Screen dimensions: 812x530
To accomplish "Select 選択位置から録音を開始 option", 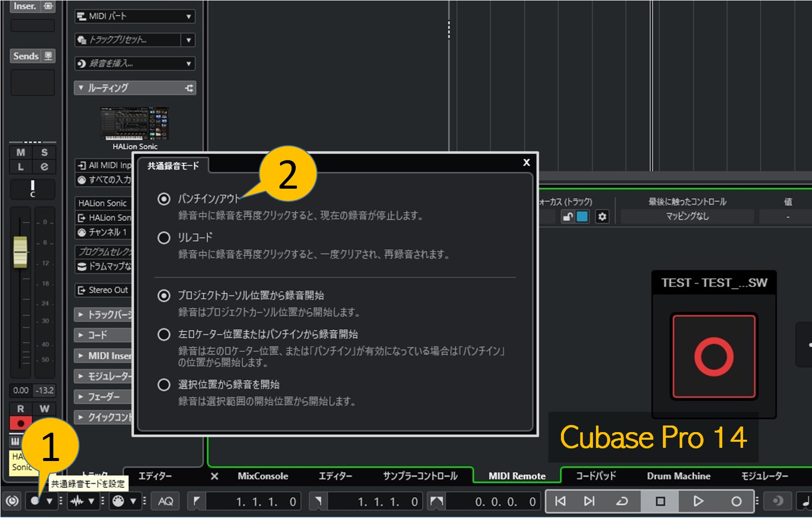I will [164, 384].
